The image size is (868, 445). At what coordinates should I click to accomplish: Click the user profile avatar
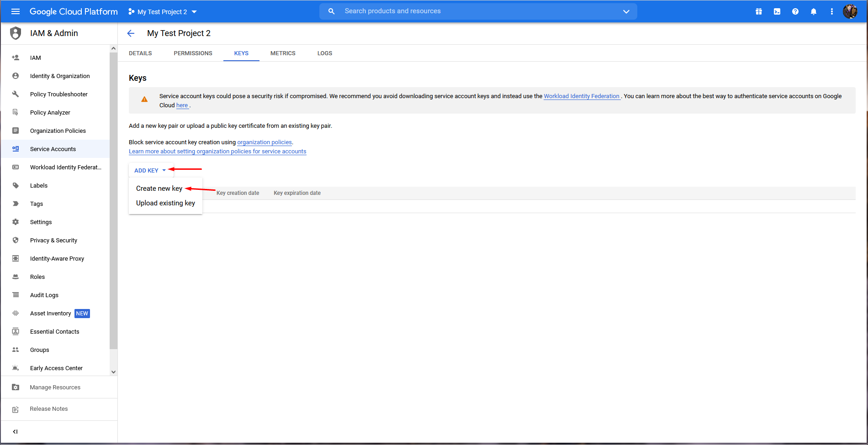coord(850,11)
